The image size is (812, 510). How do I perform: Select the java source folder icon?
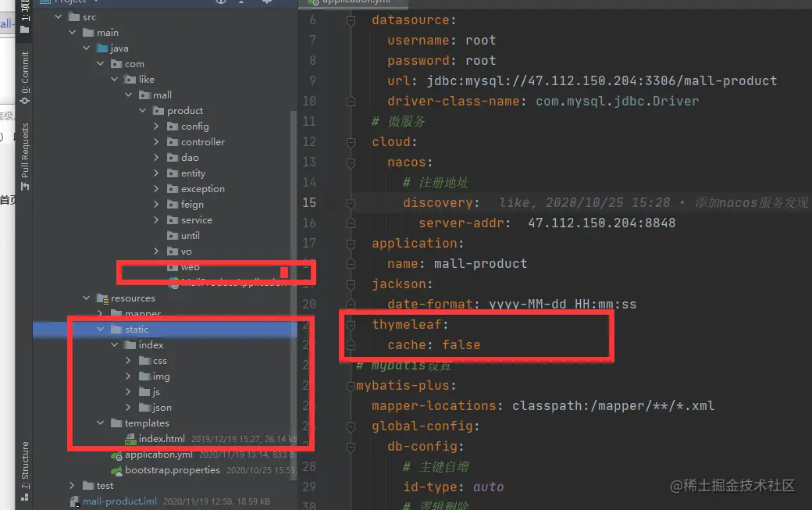pyautogui.click(x=102, y=48)
